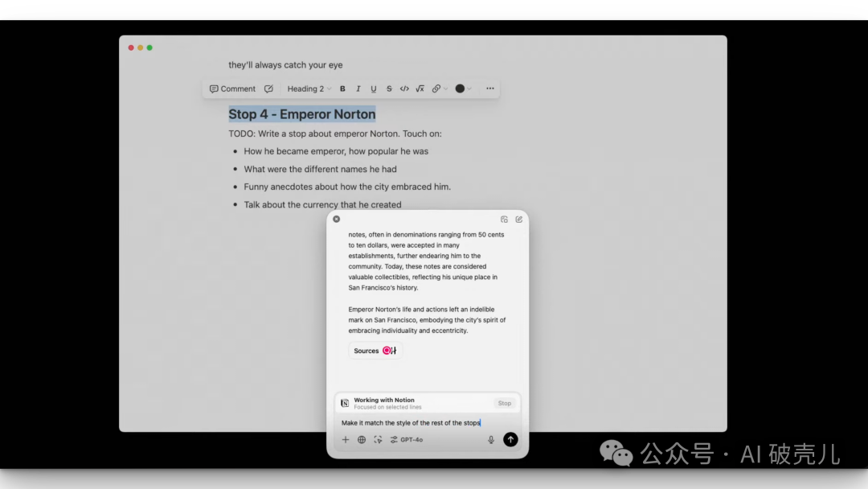
Task: Enable web search with the globe icon
Action: 362,440
